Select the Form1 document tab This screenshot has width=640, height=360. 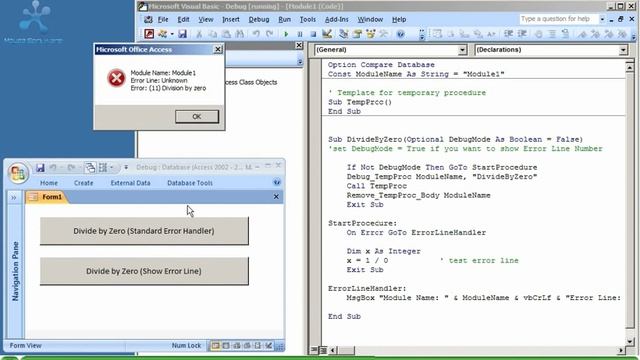(47, 197)
